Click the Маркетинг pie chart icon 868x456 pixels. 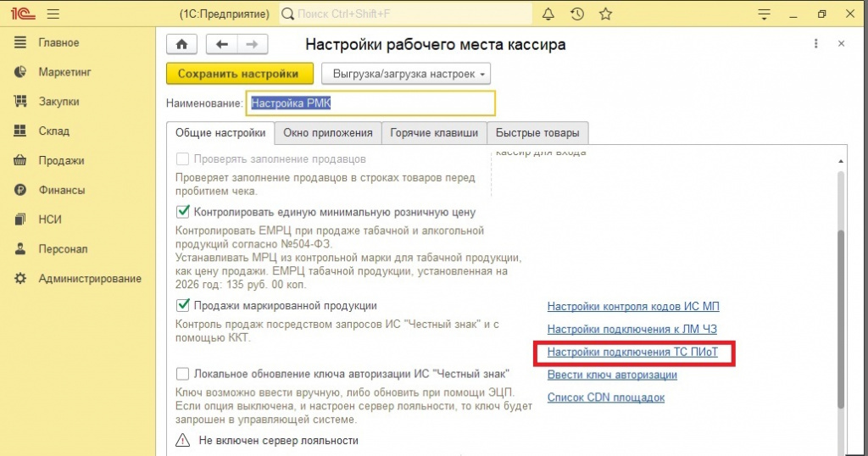[20, 72]
